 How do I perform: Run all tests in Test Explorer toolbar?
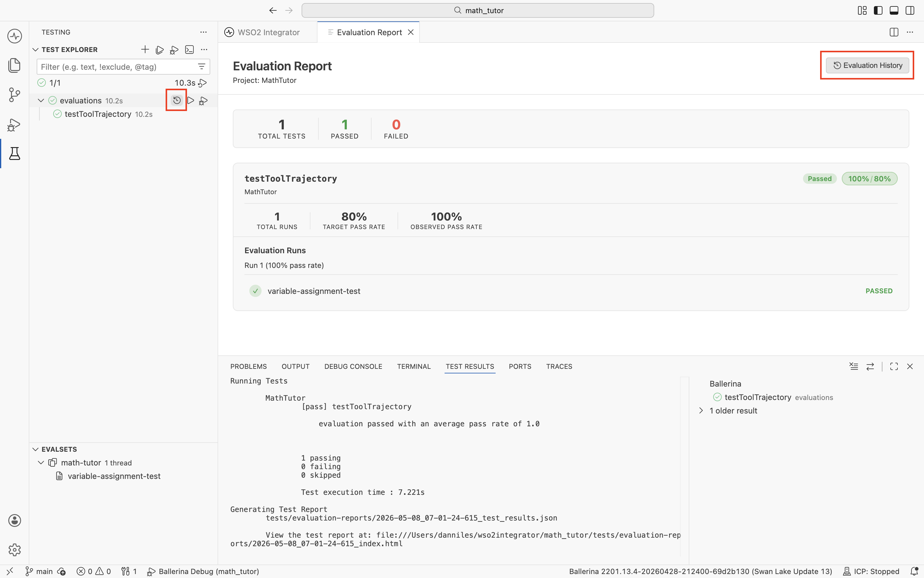(x=160, y=50)
